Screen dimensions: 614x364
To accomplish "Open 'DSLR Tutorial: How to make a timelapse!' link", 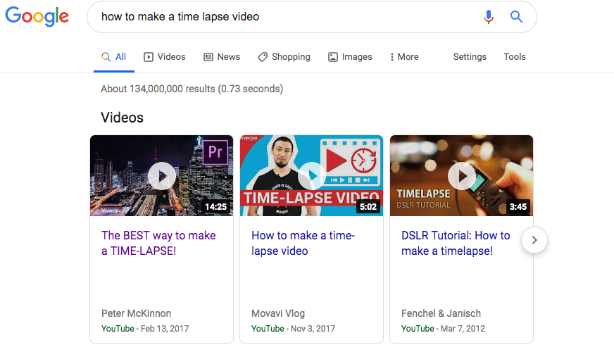I will [456, 243].
